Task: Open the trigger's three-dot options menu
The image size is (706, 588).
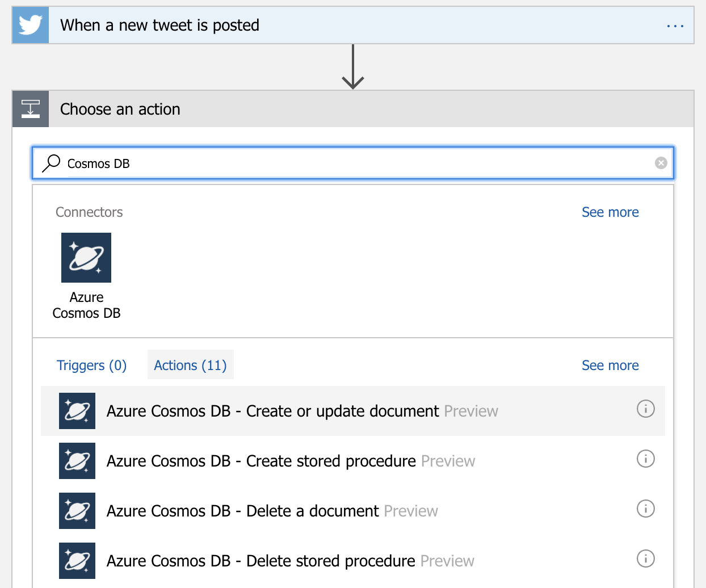Action: 675,26
